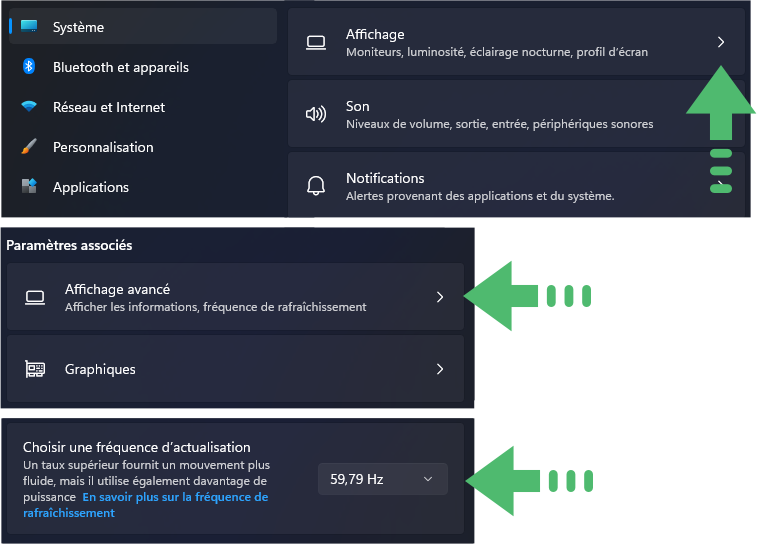Follow the refresh rate learn more link
This screenshot has height=544, width=757.
(145, 505)
